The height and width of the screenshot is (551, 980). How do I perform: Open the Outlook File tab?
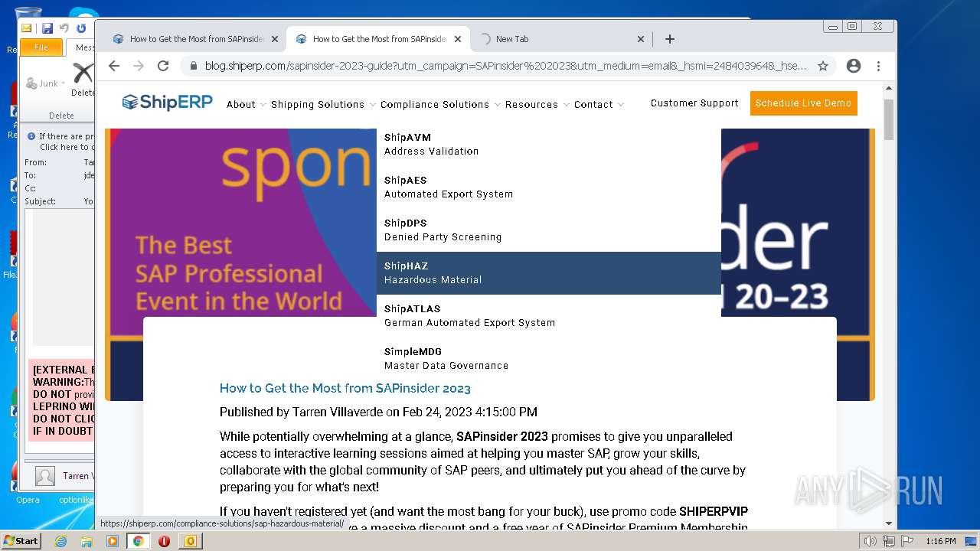coord(41,47)
